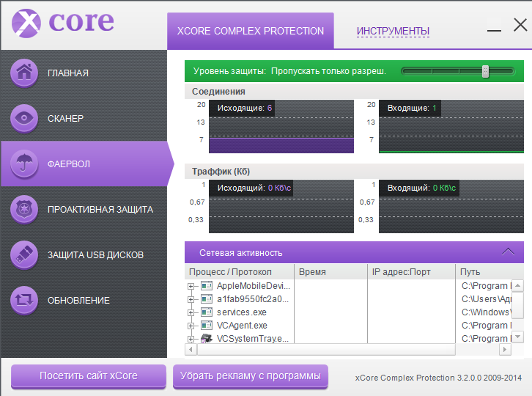Click the Firewall umbrella icon
This screenshot has width=532, height=396.
point(24,164)
